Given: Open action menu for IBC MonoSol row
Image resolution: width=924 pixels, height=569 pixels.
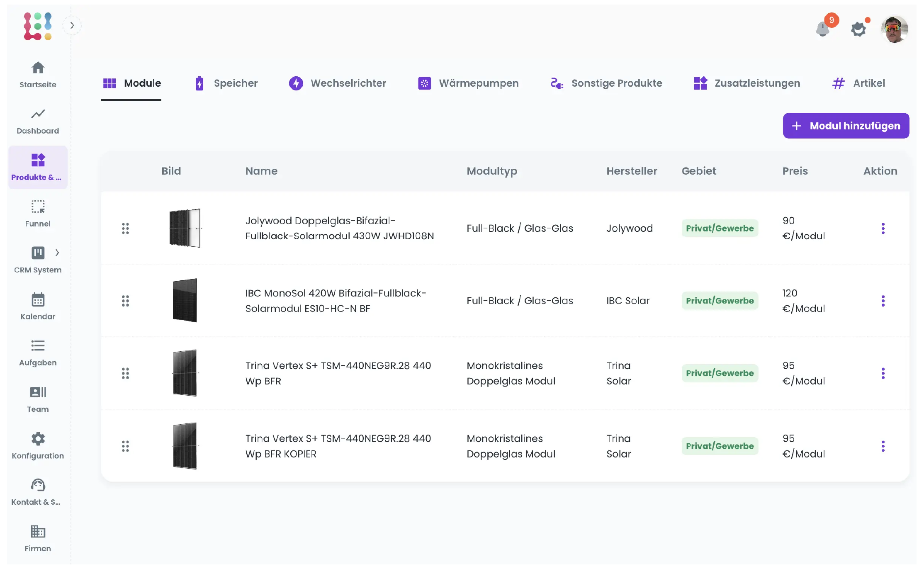Looking at the screenshot, I should 883,301.
